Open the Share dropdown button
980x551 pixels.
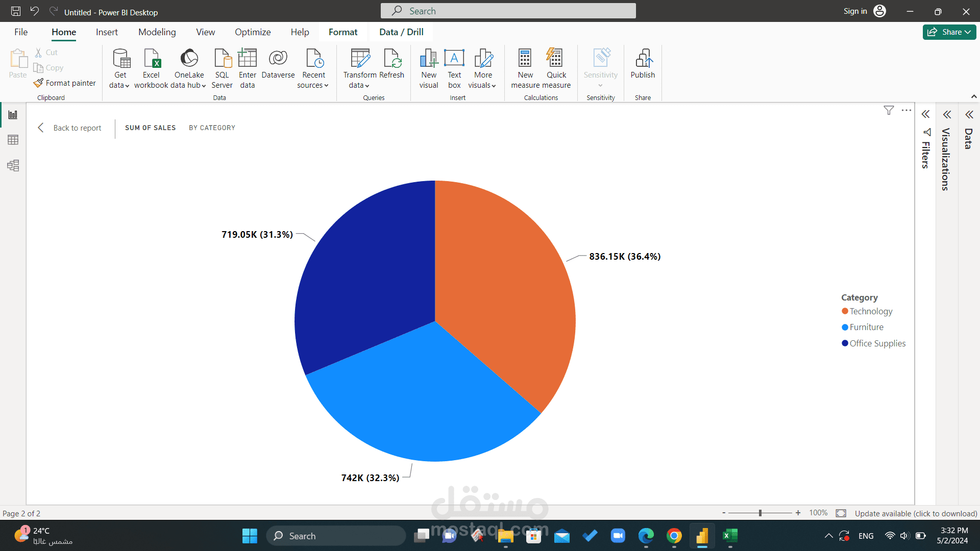949,32
